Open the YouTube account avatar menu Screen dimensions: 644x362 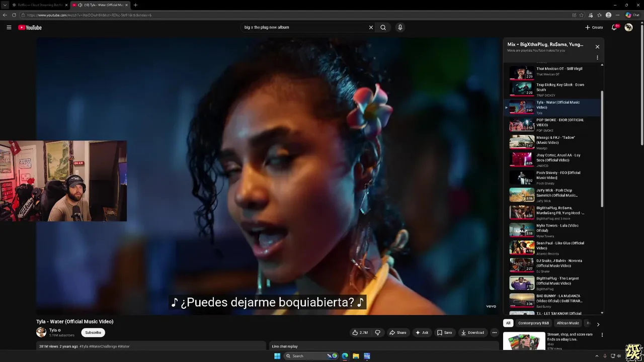[x=628, y=27]
